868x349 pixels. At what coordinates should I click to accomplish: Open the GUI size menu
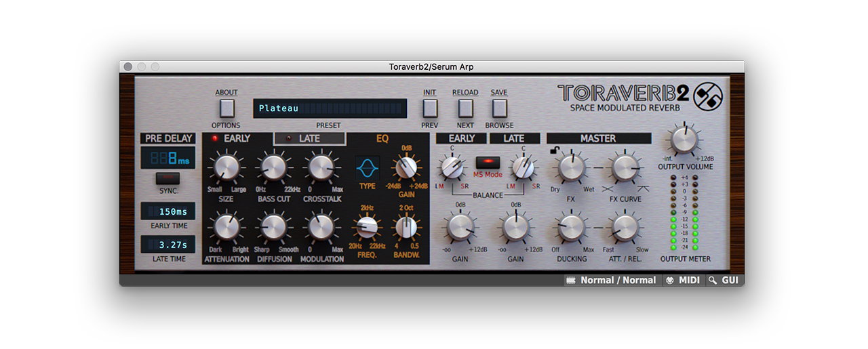coord(724,280)
